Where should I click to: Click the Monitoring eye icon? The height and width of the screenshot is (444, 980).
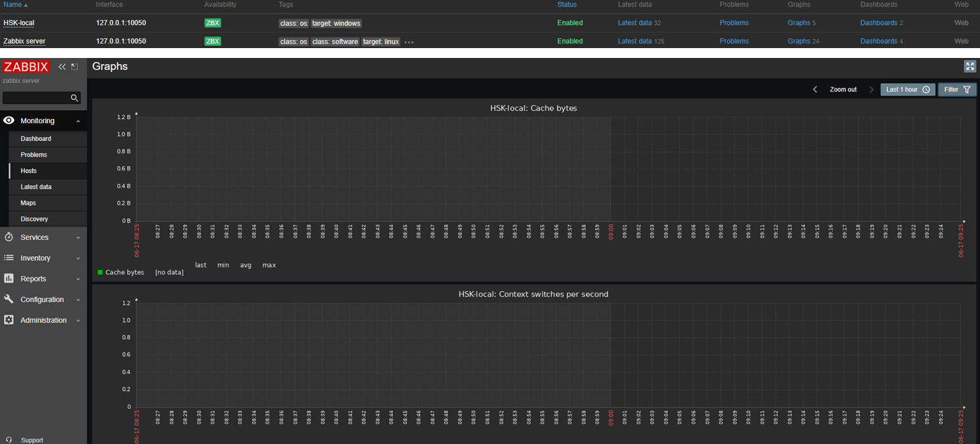click(x=9, y=121)
